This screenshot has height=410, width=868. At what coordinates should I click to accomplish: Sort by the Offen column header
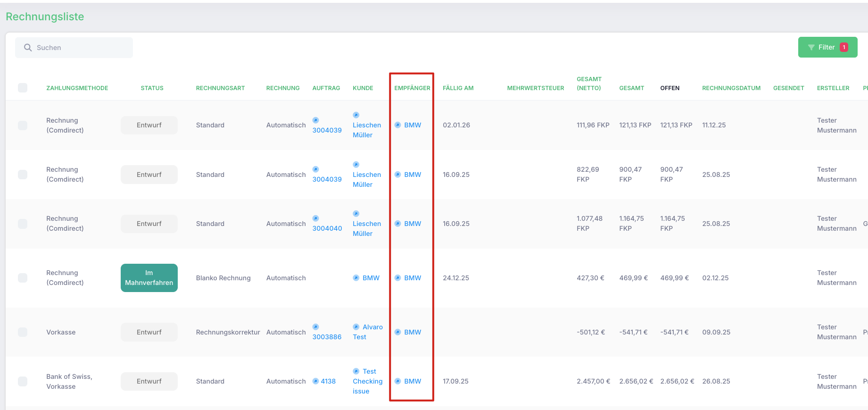pyautogui.click(x=670, y=88)
